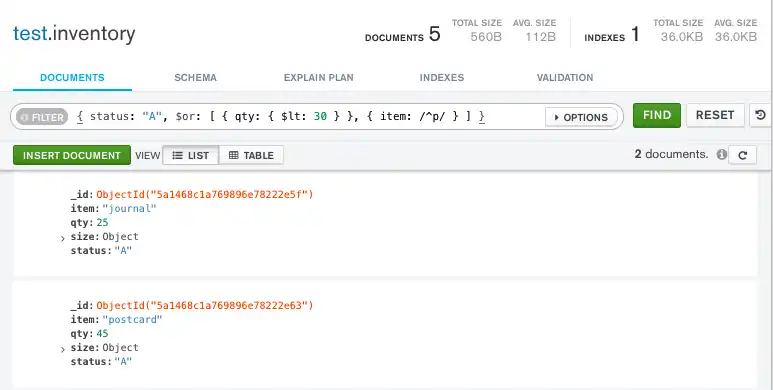The height and width of the screenshot is (390, 773).
Task: Switch to TABLE view
Action: coord(251,155)
